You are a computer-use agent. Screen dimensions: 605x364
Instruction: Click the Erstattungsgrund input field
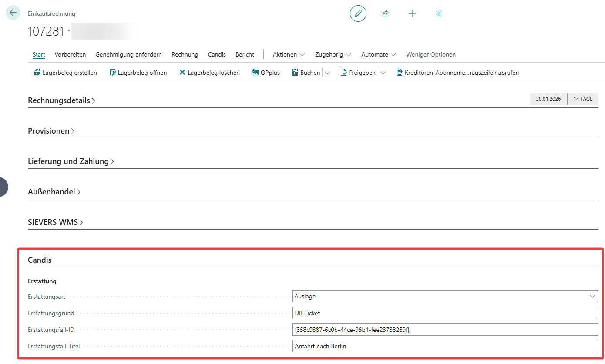point(445,313)
